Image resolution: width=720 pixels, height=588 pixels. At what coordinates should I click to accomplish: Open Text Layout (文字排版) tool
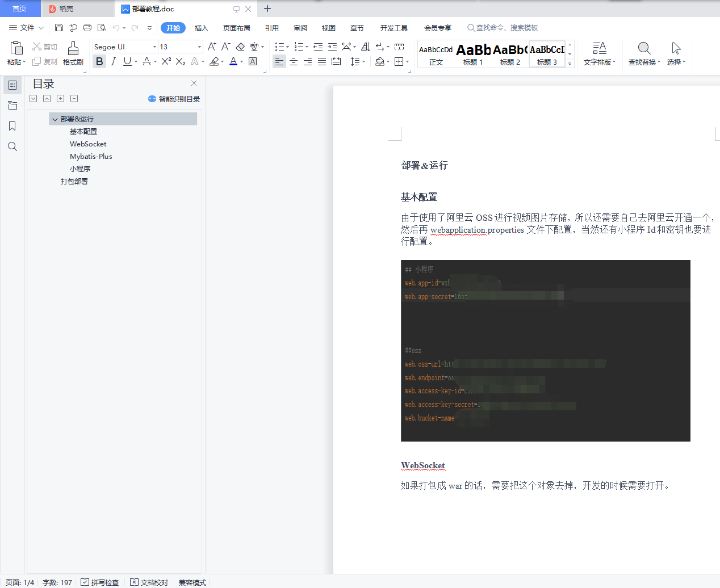(599, 54)
